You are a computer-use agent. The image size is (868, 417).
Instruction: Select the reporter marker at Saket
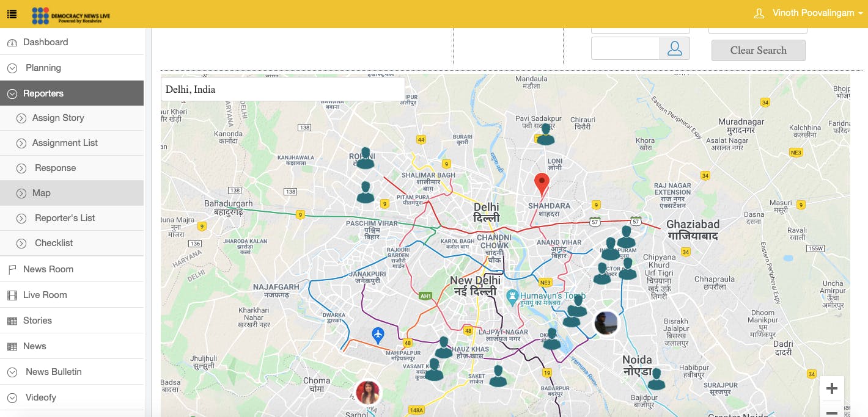[x=498, y=376]
